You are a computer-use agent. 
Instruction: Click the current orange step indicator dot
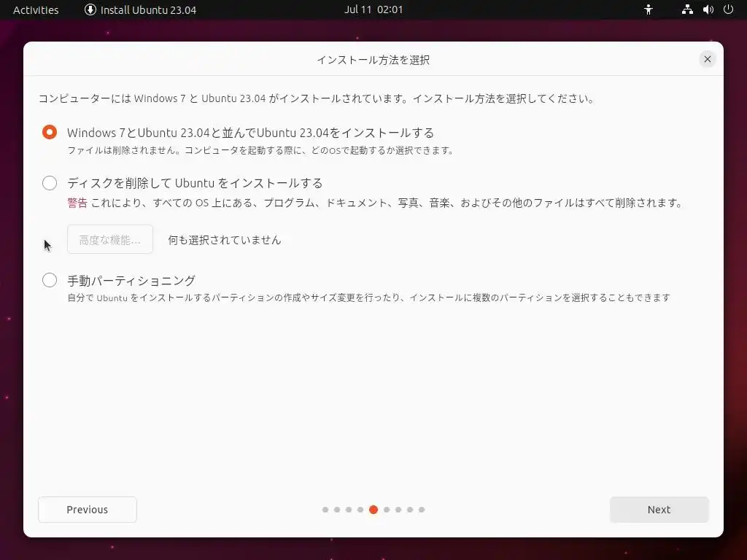pos(373,510)
